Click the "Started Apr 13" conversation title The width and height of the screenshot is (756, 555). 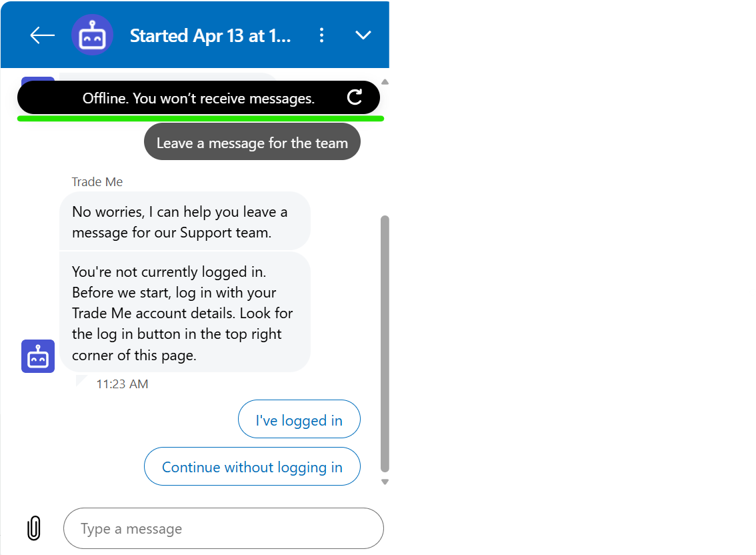(x=210, y=35)
